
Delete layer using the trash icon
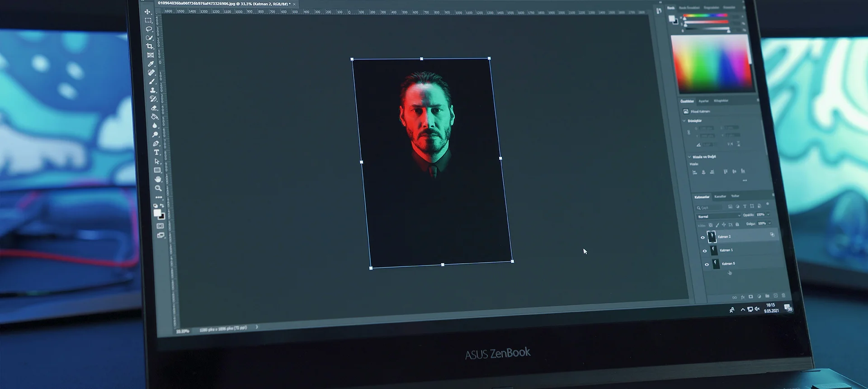pyautogui.click(x=783, y=295)
